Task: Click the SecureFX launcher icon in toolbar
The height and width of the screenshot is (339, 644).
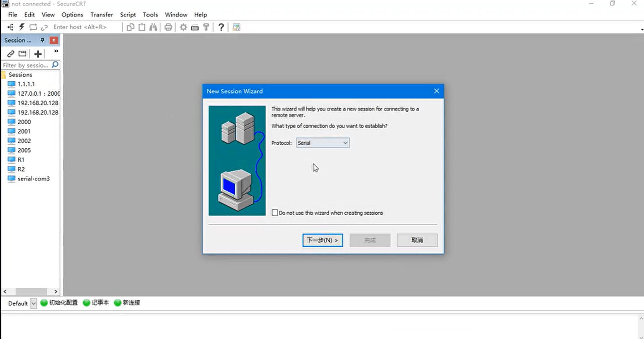Action: click(236, 27)
